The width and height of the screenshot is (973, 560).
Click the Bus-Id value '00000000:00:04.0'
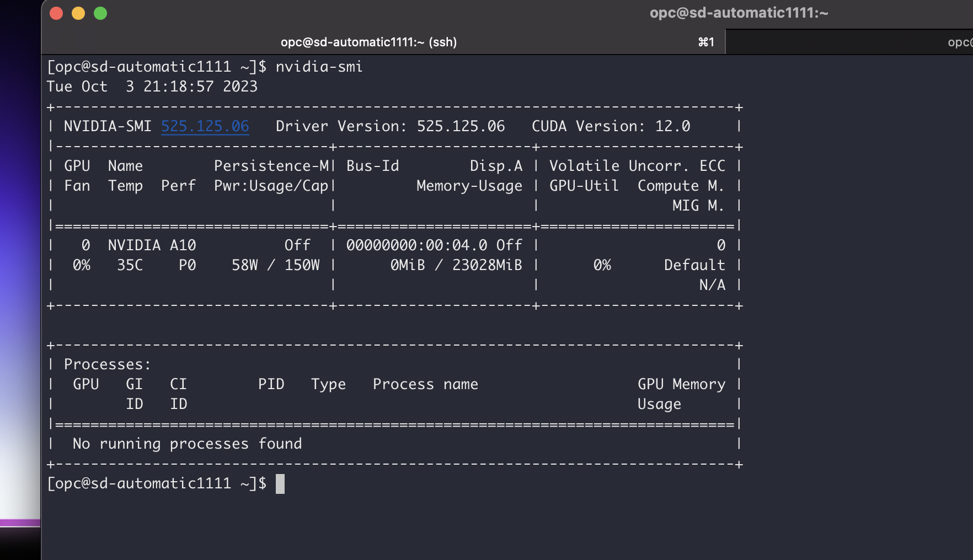coord(417,245)
